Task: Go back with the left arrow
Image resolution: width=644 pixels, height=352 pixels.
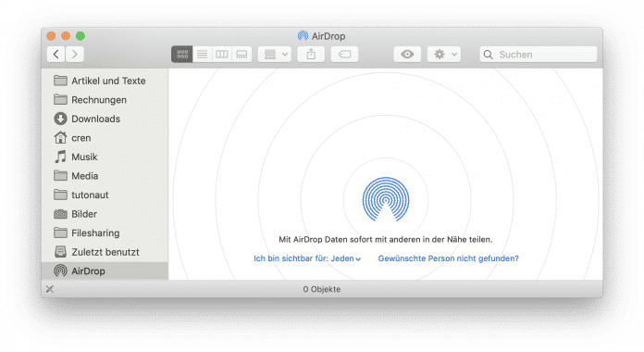Action: [56, 55]
